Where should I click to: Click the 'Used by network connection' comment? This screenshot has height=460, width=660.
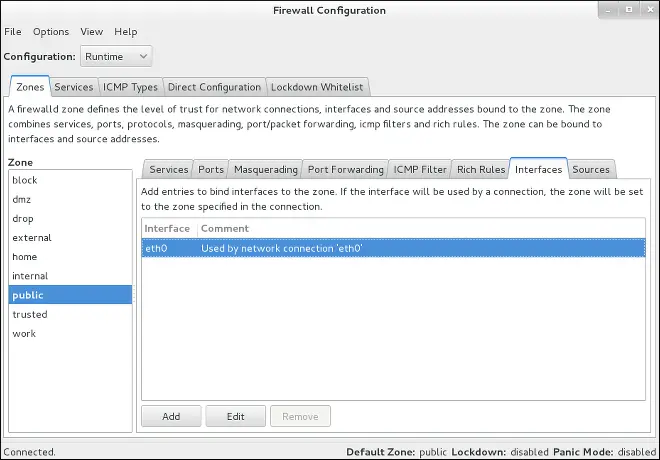(x=282, y=248)
